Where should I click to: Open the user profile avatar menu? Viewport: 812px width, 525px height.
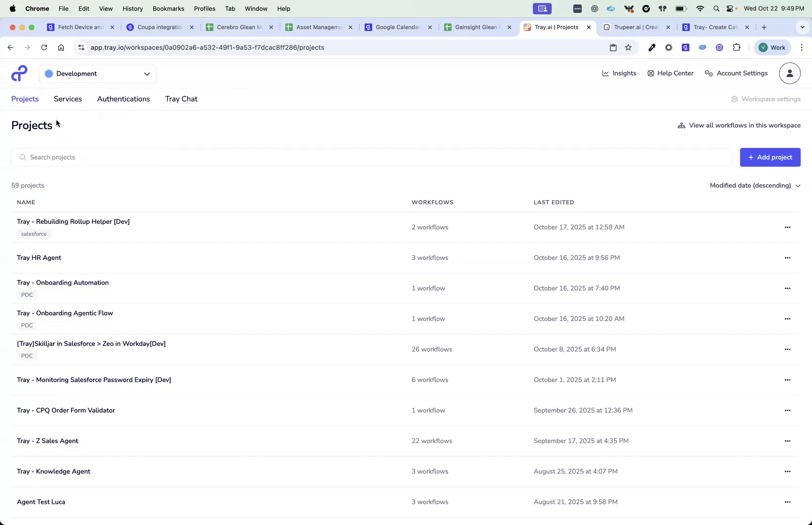click(x=789, y=73)
